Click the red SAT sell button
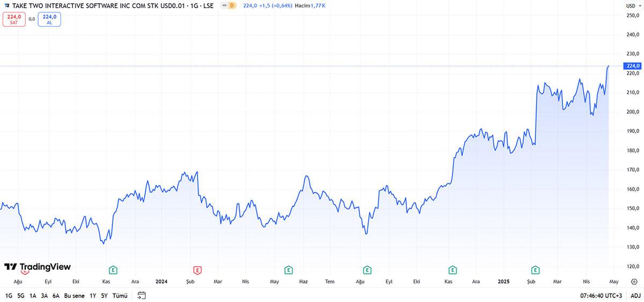This screenshot has height=302, width=644. pyautogui.click(x=14, y=19)
